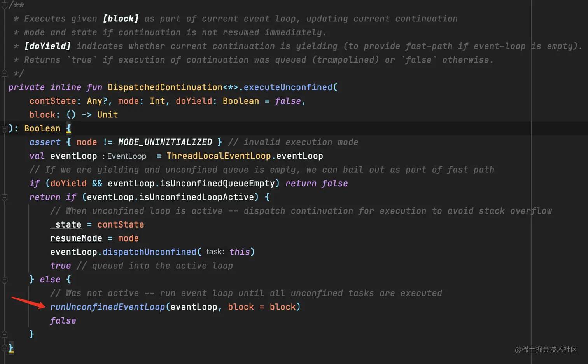Collapse the KDoc comment fold marker
Image resolution: width=588 pixels, height=364 pixels.
pyautogui.click(x=5, y=5)
